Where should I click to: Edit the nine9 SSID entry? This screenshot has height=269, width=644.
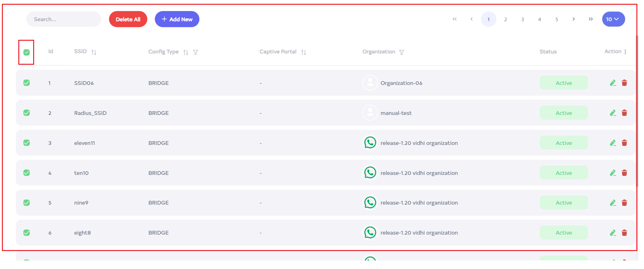[x=613, y=203]
